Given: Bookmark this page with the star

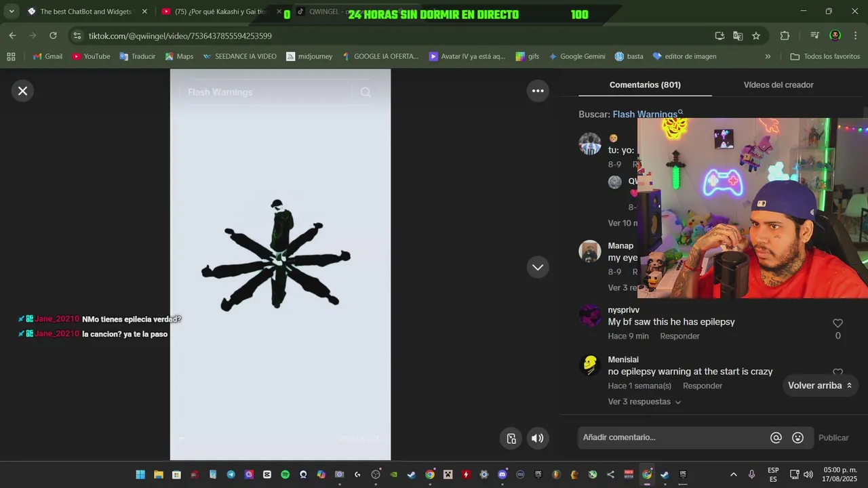Looking at the screenshot, I should [x=756, y=36].
